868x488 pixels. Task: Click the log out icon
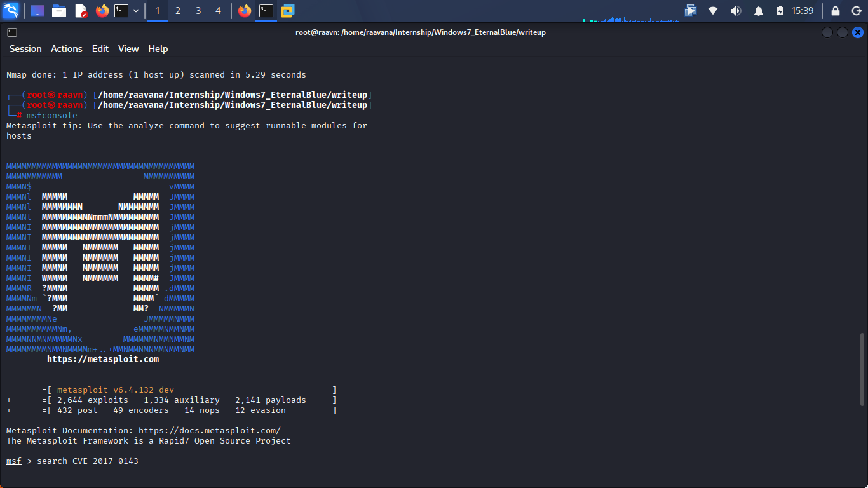[x=855, y=11]
